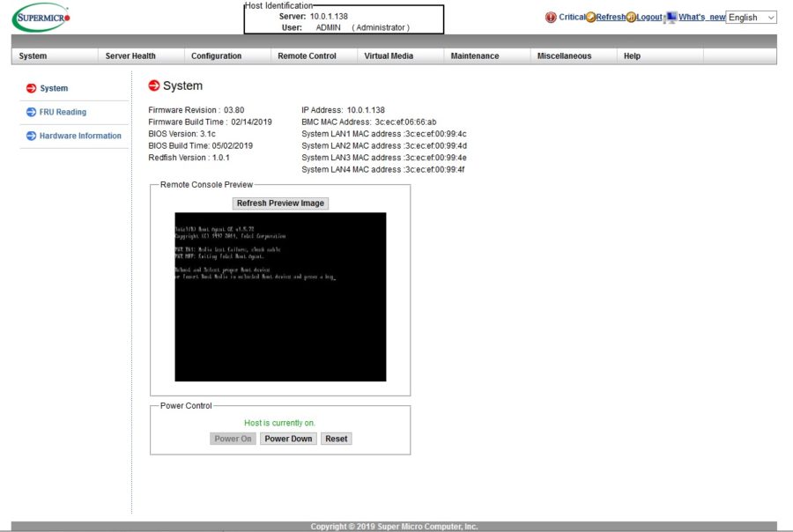The height and width of the screenshot is (532, 793).
Task: Click the arrow icon next to FRU Reading
Action: [x=33, y=112]
